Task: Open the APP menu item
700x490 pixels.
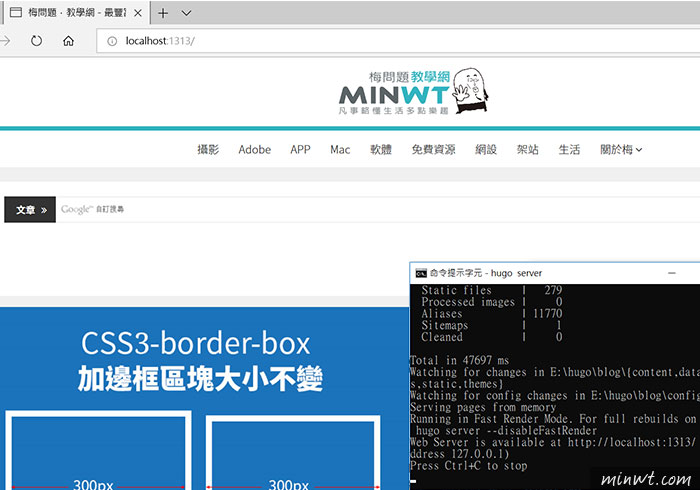Action: pos(300,149)
